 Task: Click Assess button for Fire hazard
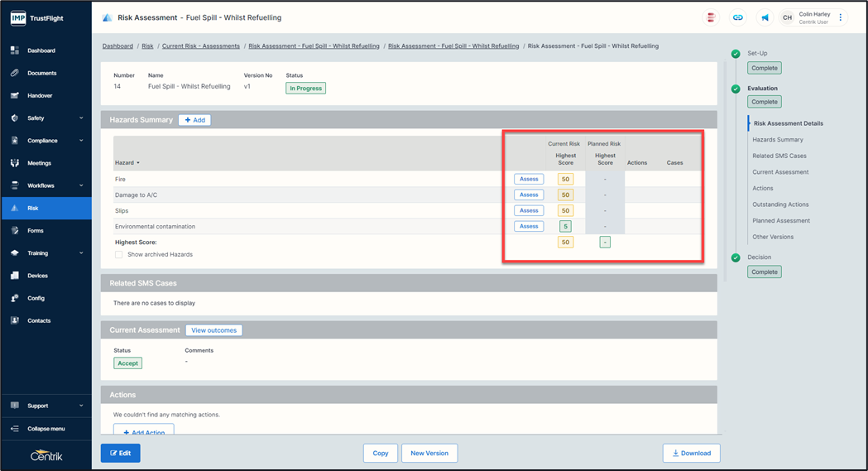[x=529, y=179]
